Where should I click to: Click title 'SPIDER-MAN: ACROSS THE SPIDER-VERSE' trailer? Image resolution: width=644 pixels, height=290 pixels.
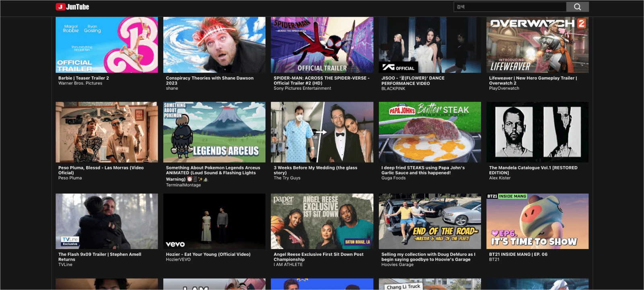pyautogui.click(x=321, y=80)
